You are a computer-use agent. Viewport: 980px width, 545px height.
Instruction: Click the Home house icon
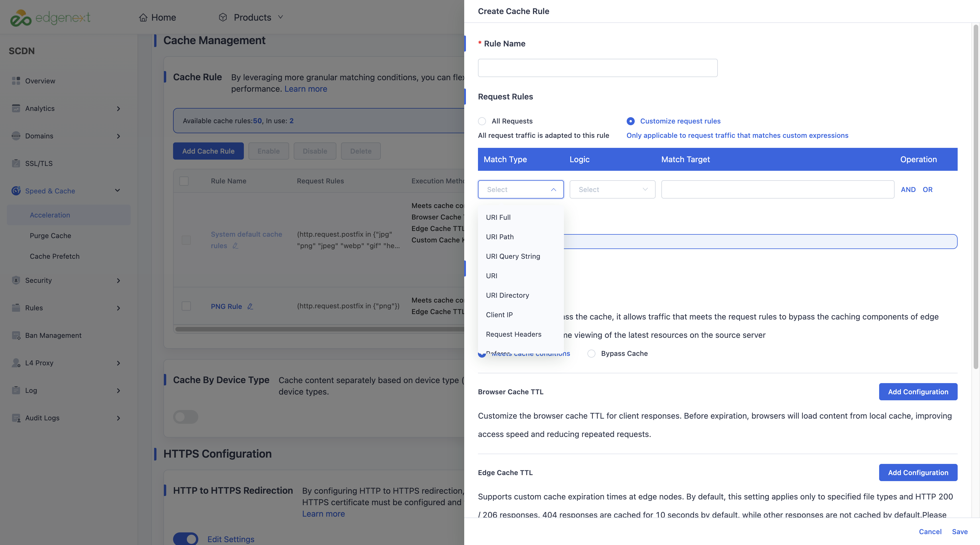tap(143, 17)
